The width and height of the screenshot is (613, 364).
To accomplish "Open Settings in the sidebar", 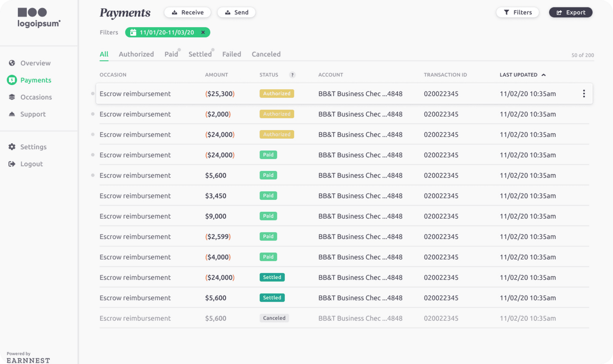I will pos(33,147).
